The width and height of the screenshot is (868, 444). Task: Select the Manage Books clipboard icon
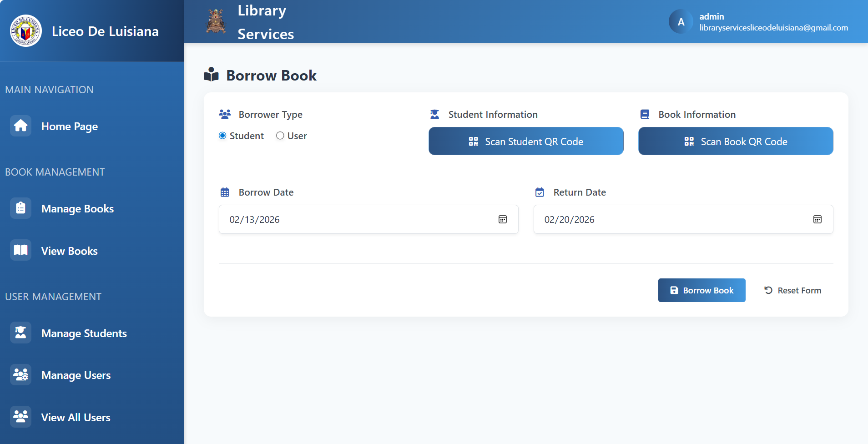click(x=20, y=208)
